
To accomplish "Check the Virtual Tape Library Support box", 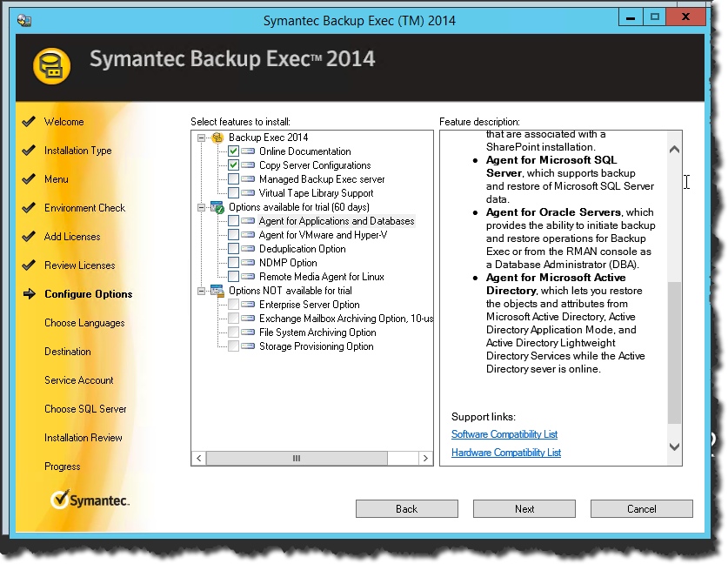I will (x=234, y=193).
